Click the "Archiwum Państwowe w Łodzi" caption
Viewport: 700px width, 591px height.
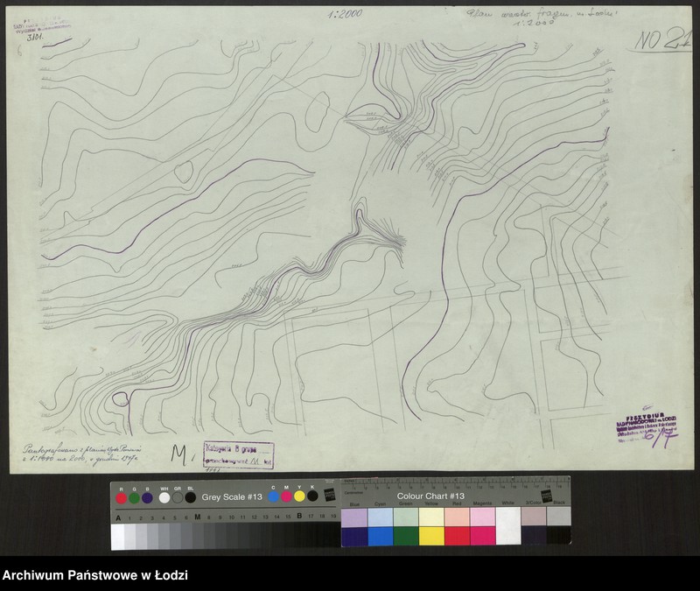tap(95, 575)
